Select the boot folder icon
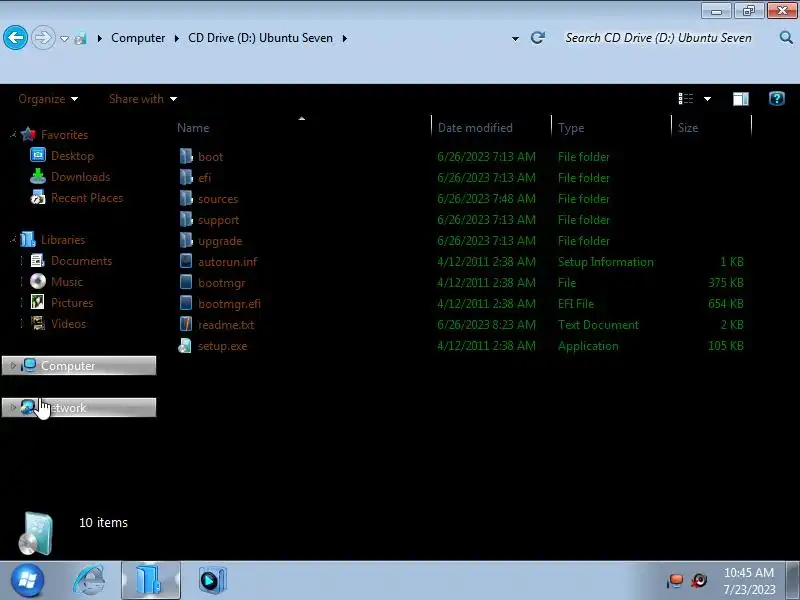This screenshot has height=600, width=800. click(186, 156)
